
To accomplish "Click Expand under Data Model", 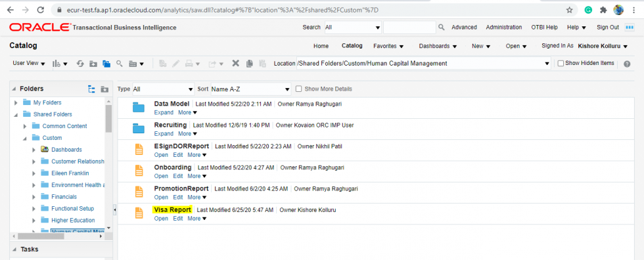I will click(164, 112).
